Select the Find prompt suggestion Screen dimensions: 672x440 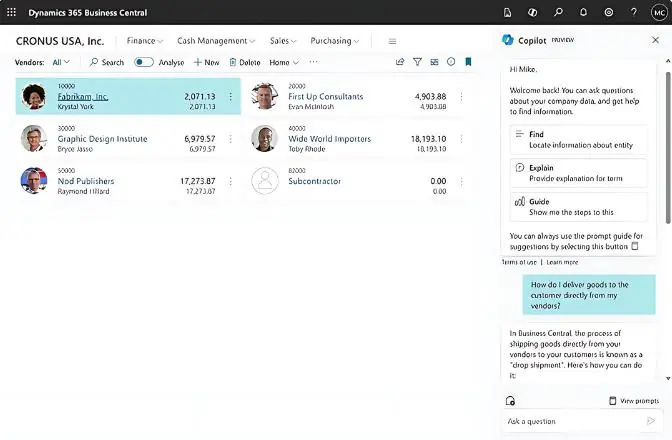coord(578,140)
